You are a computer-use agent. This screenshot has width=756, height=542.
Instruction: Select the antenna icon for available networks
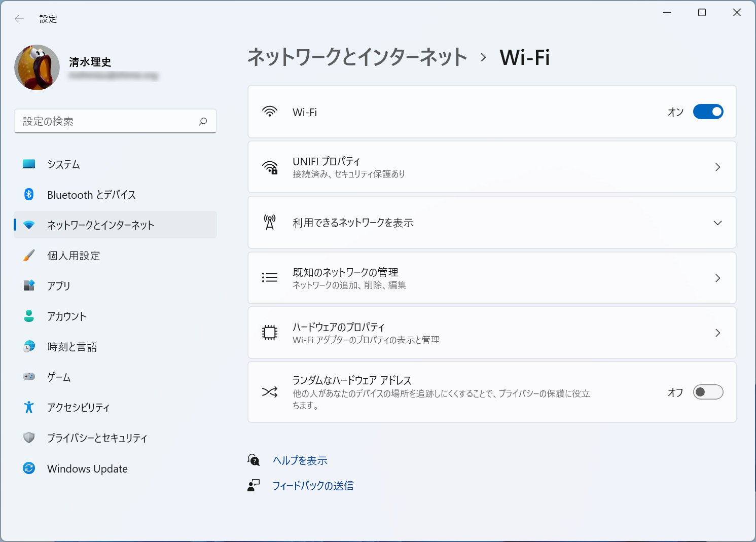click(270, 222)
